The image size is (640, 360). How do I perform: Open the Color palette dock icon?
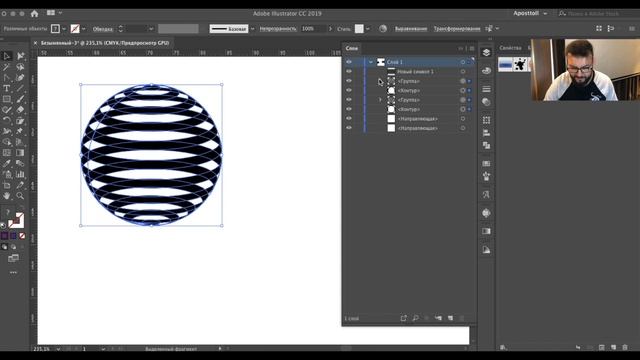click(x=486, y=71)
